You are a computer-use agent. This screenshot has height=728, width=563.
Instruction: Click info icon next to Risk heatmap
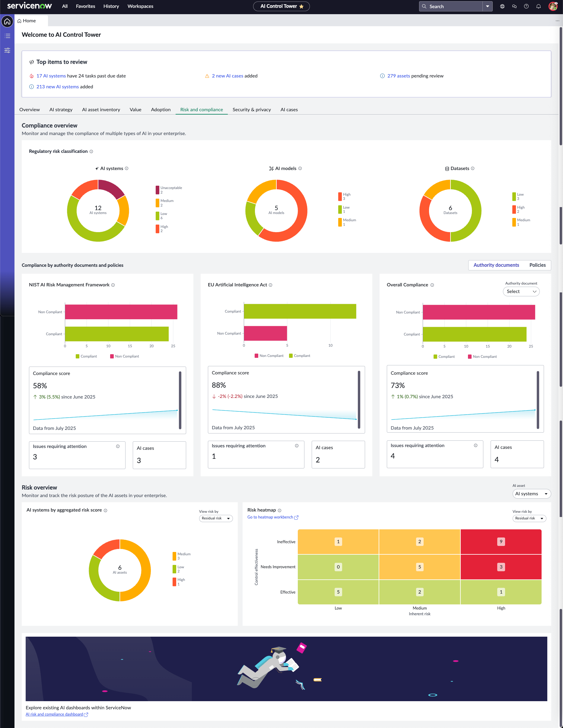point(279,510)
